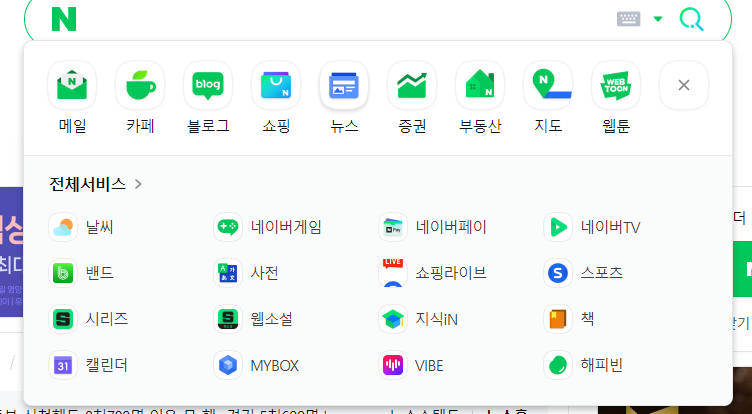Viewport: 752px width, 414px height.
Task: Click inside the Naver search field
Action: point(345,19)
